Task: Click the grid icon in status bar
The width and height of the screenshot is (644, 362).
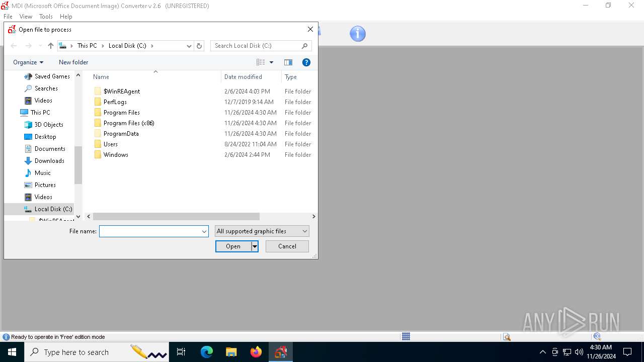Action: click(x=406, y=336)
